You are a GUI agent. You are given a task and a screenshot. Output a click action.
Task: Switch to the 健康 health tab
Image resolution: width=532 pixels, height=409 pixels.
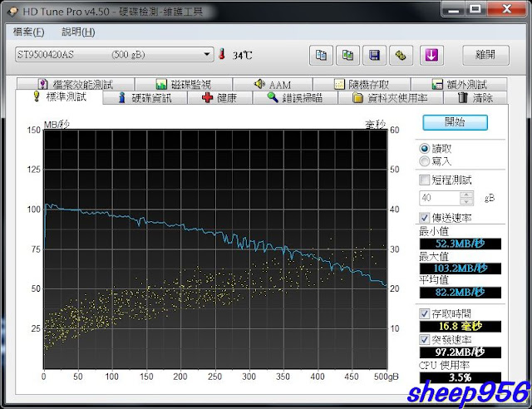point(219,98)
